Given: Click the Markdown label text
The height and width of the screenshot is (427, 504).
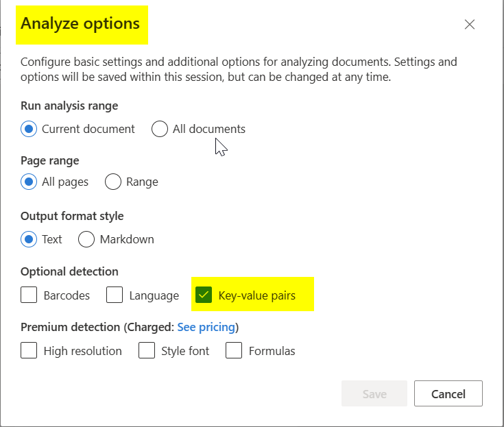Looking at the screenshot, I should coord(127,240).
